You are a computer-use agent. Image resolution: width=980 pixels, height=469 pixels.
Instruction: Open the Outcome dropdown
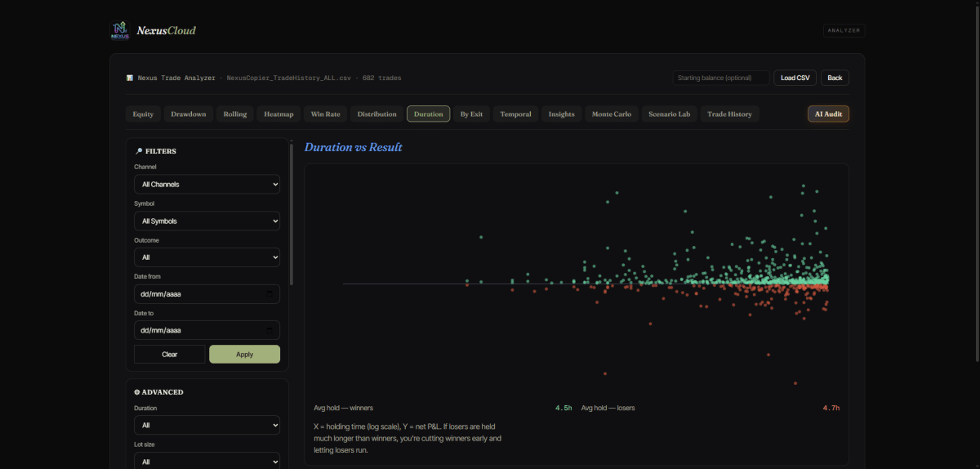tap(207, 257)
